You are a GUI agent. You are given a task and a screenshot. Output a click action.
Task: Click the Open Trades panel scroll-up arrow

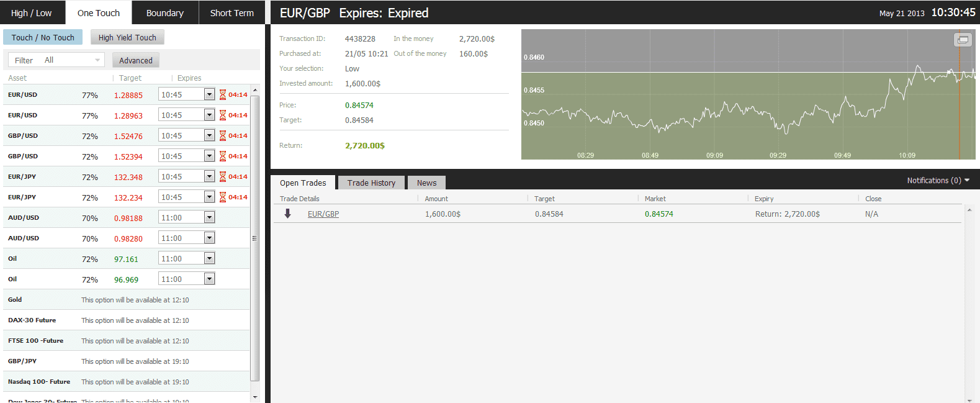click(x=969, y=210)
